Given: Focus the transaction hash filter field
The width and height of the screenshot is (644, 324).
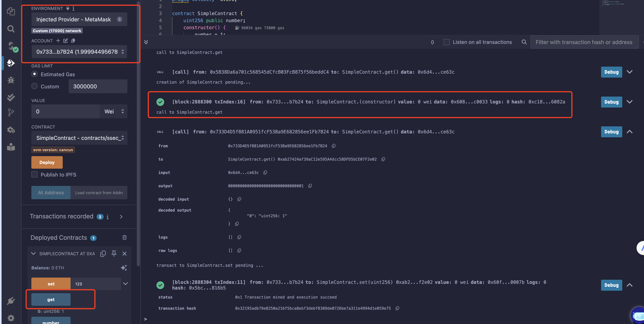Looking at the screenshot, I should pos(584,42).
